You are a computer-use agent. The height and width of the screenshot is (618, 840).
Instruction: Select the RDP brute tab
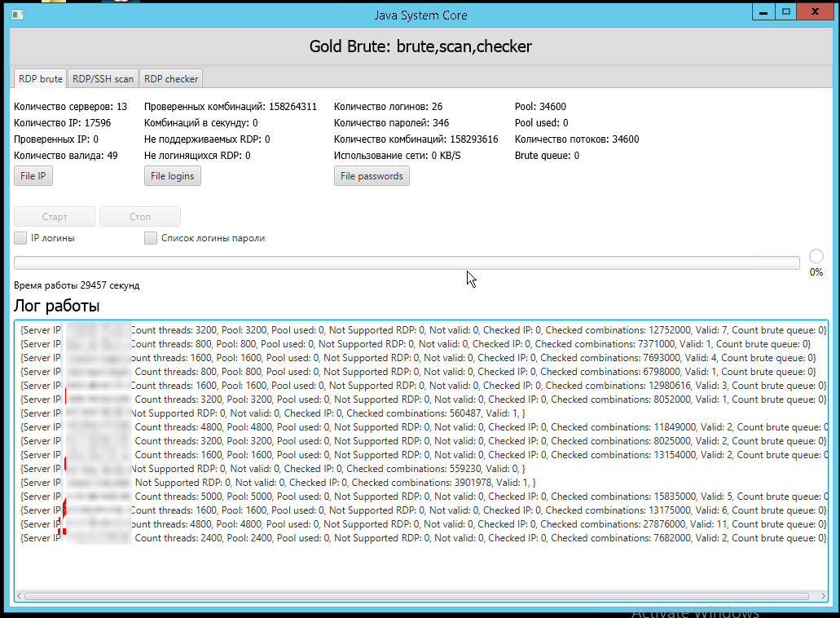40,79
